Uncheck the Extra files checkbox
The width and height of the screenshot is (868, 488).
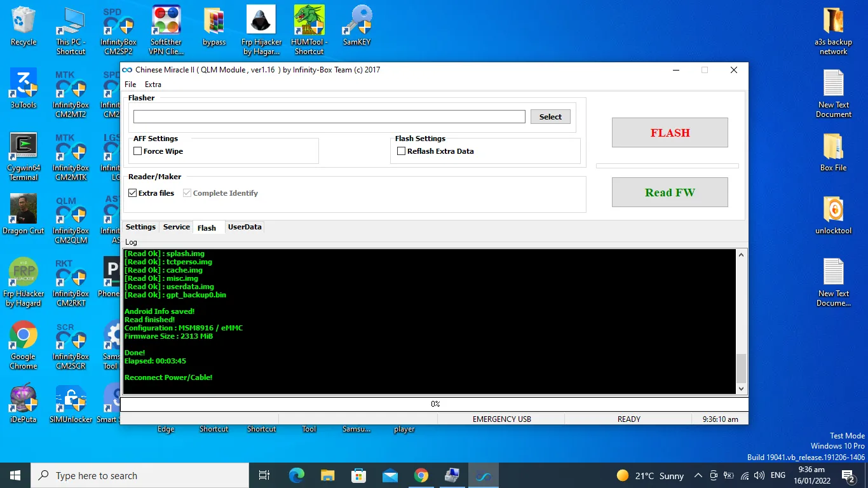tap(133, 193)
